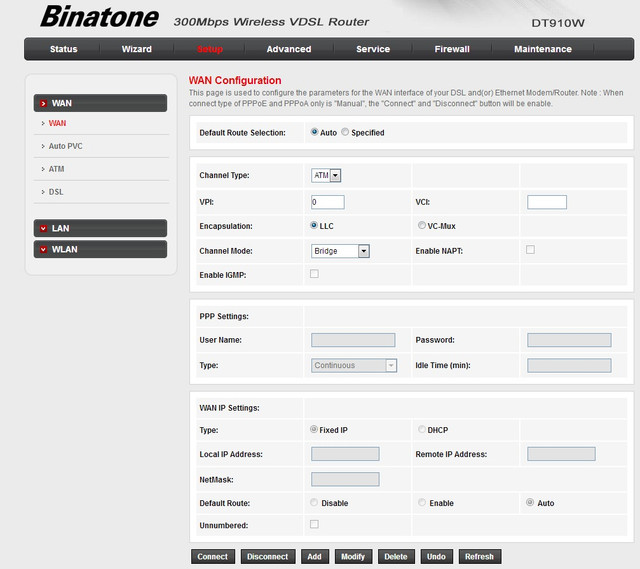The height and width of the screenshot is (569, 640).
Task: Collapse the WAN sidebar section arrow icon
Action: 43,103
